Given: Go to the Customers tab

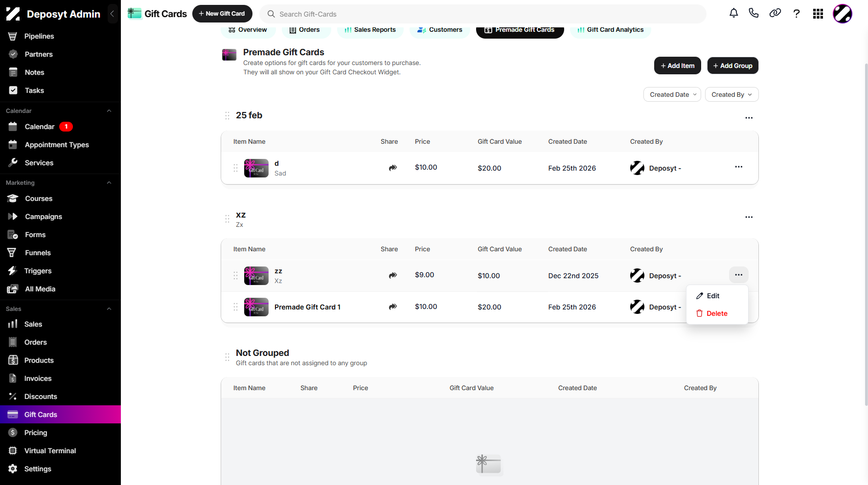Looking at the screenshot, I should (x=439, y=30).
